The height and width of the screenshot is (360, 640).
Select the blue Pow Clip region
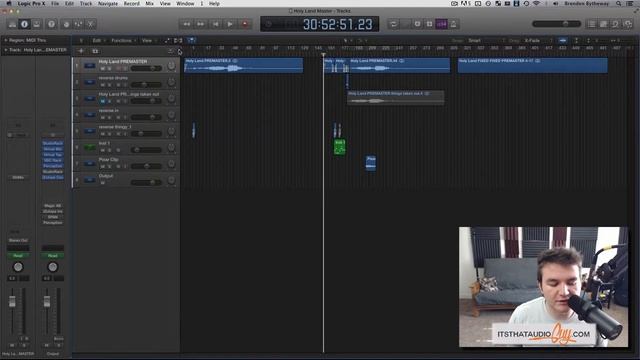coord(371,163)
